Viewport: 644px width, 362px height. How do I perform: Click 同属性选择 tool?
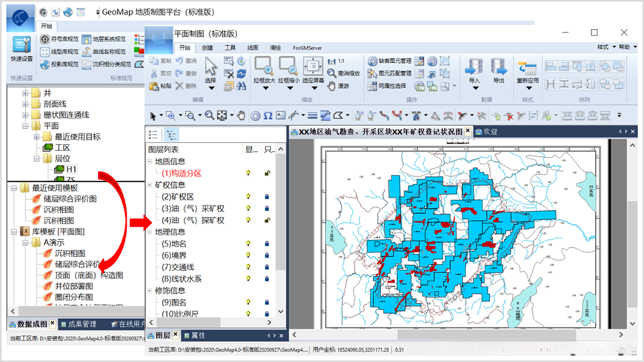pos(387,86)
